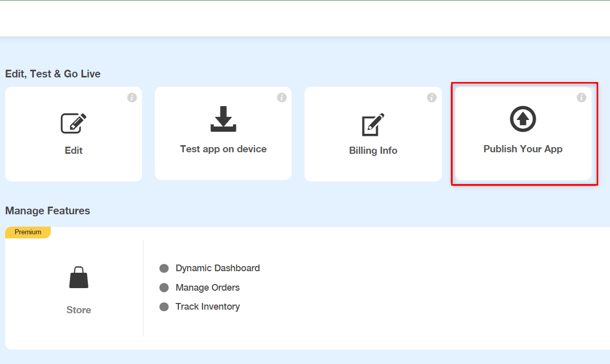Select the Manage Orders feature
The width and height of the screenshot is (610, 364).
[207, 287]
